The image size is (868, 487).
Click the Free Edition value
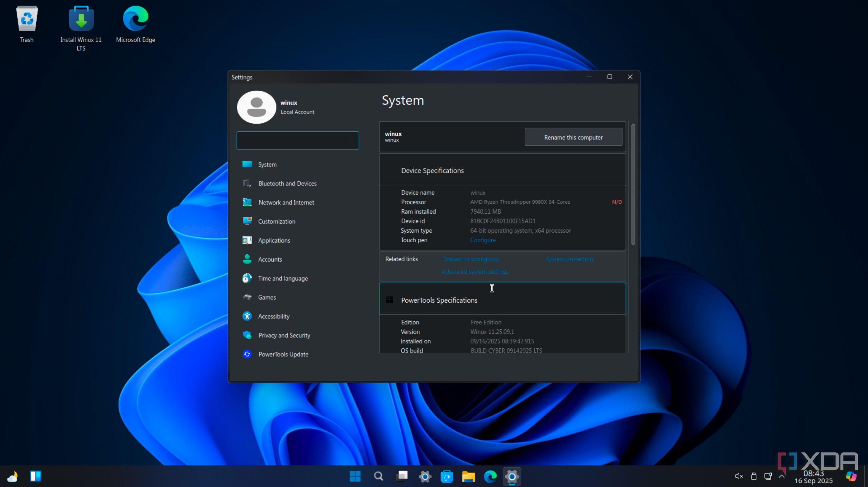pos(486,322)
